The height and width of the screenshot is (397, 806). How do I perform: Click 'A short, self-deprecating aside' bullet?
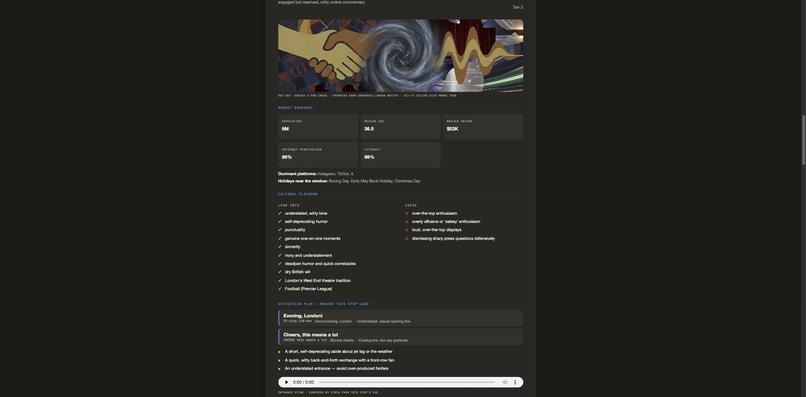point(338,352)
